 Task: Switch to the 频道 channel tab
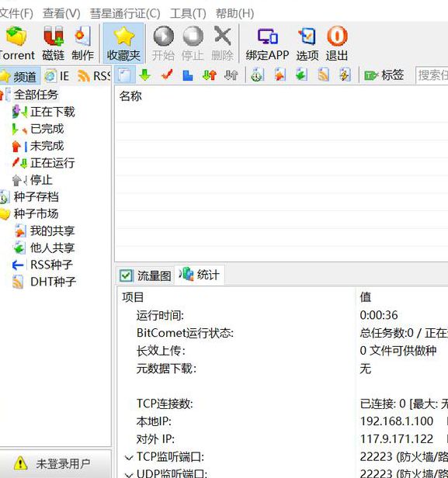pyautogui.click(x=19, y=76)
